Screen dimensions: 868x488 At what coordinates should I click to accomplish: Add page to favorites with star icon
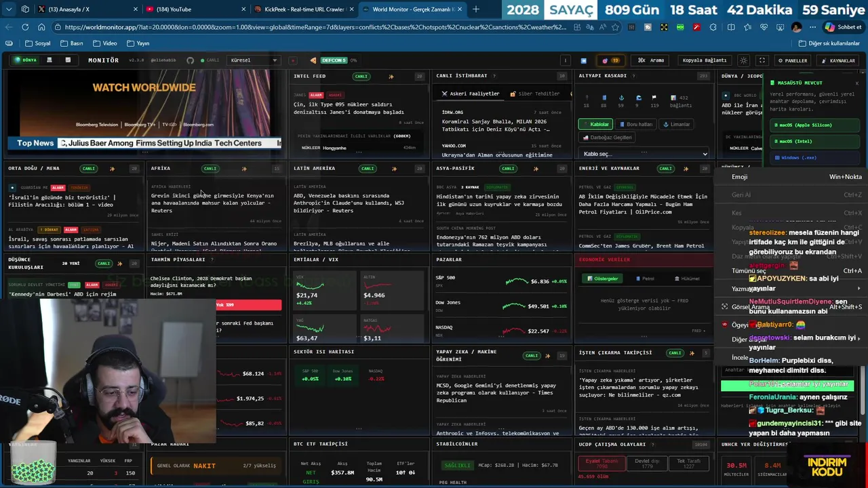pyautogui.click(x=615, y=27)
